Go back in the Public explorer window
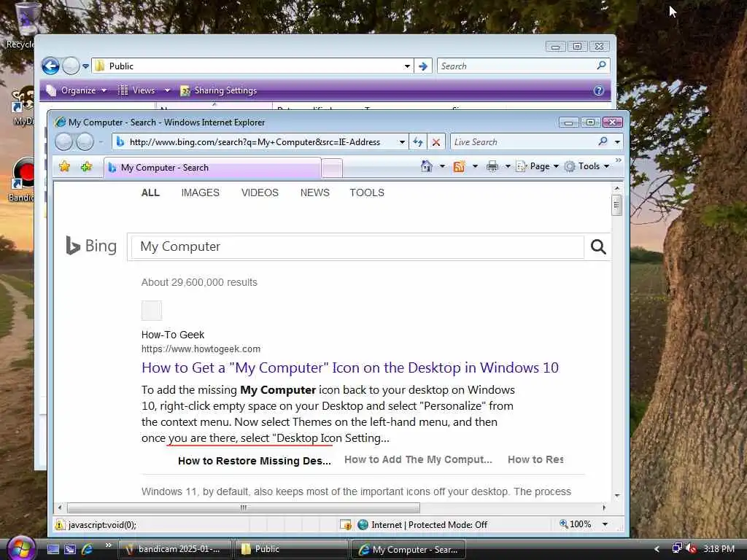The width and height of the screenshot is (747, 560). coord(50,66)
